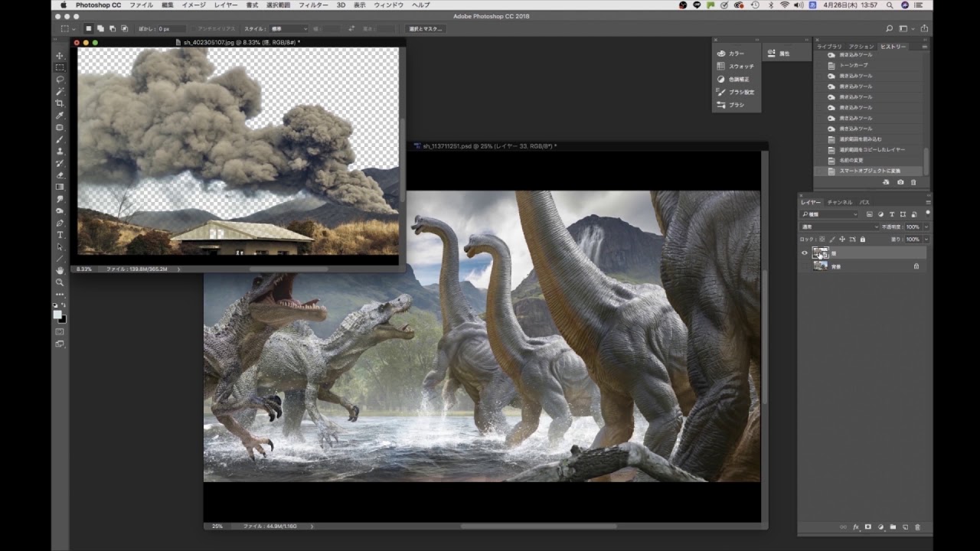Switch to the Channels tab (チャンネル)
Image resolution: width=980 pixels, height=551 pixels.
[840, 202]
